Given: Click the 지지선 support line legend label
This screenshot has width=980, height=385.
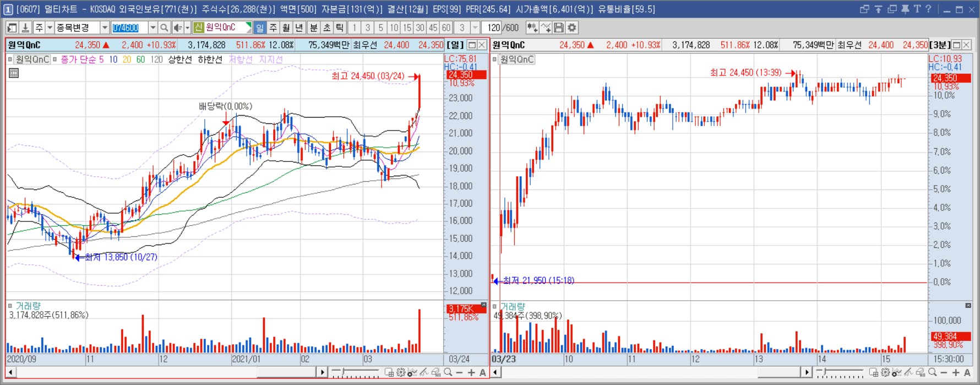Looking at the screenshot, I should tap(271, 59).
